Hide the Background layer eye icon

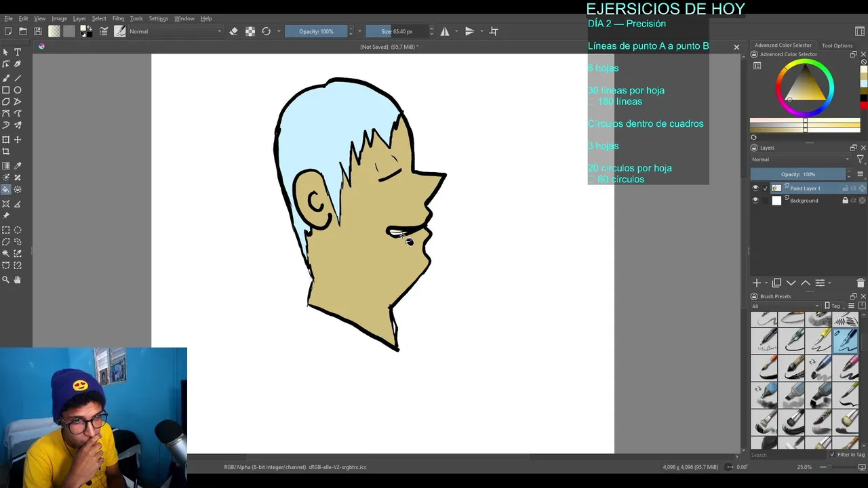[755, 201]
